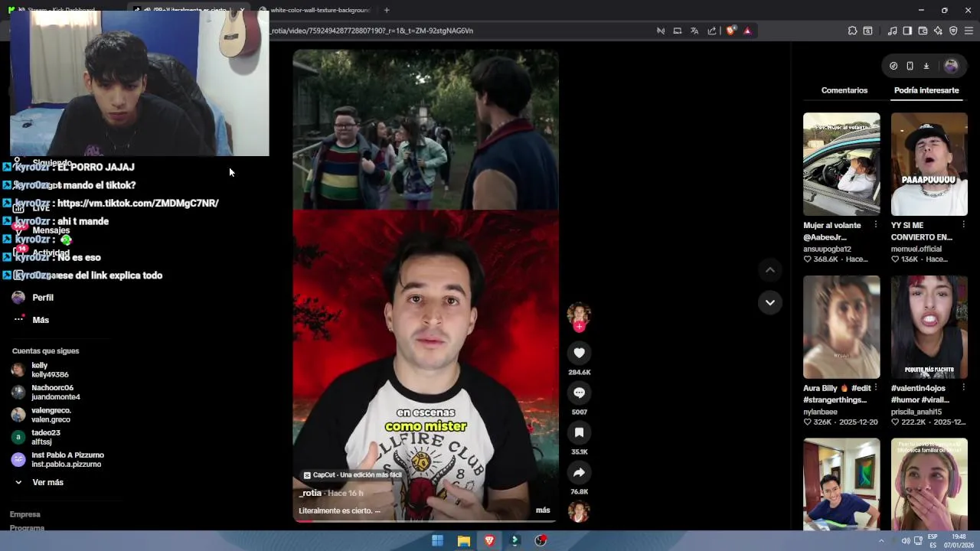Open the _rotia username link
Screen dimensions: 980x551
310,493
